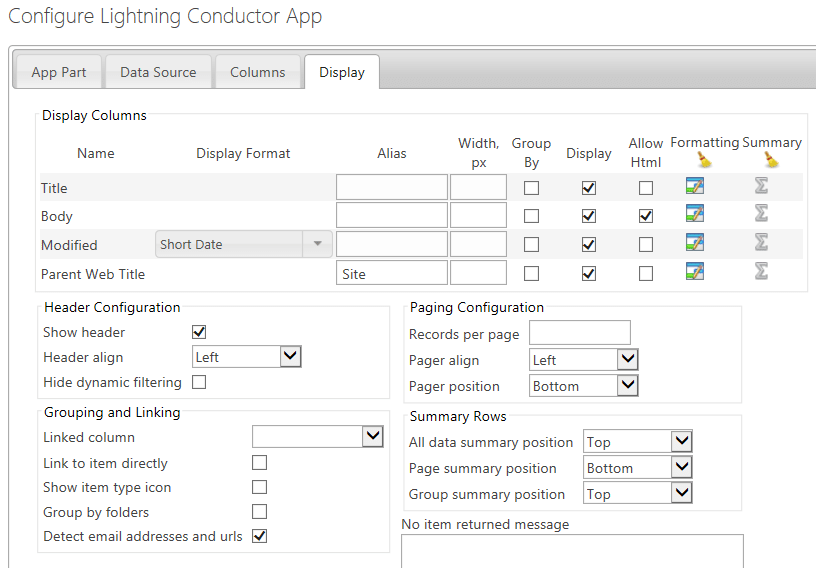The width and height of the screenshot is (816, 568).
Task: Open the Short Date display format dropdown
Action: click(244, 244)
